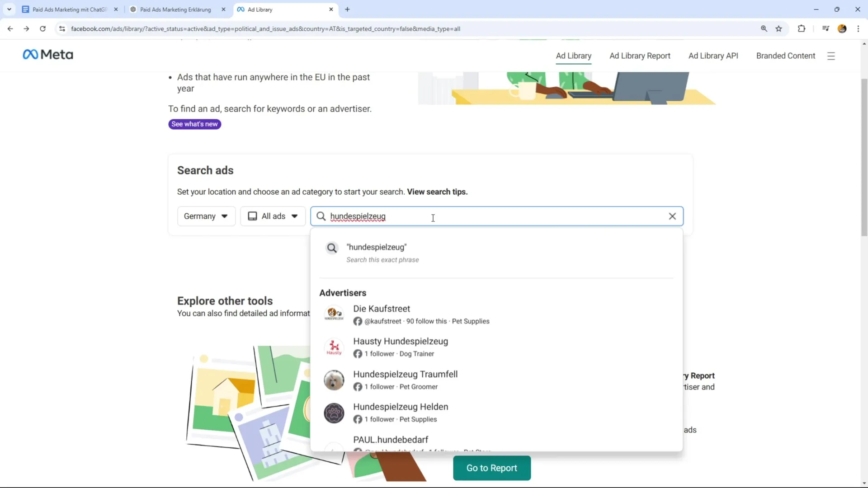
Task: Open the Branded Content nav item
Action: click(786, 56)
